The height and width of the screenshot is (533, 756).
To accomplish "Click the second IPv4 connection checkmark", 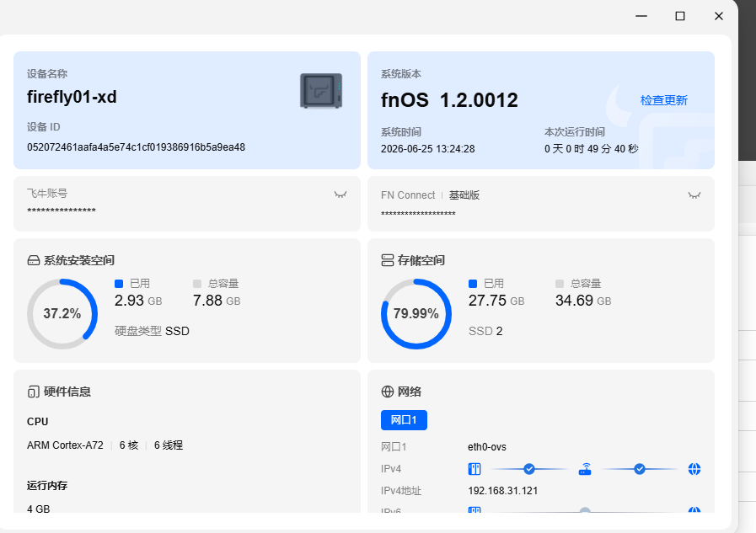I will 640,469.
